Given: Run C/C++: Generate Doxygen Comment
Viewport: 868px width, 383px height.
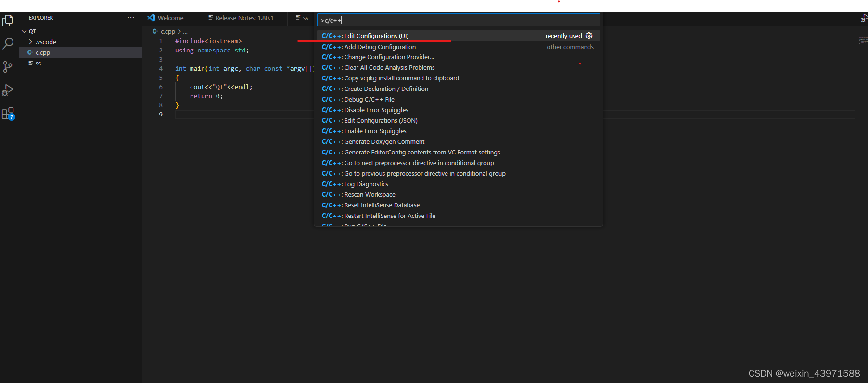Looking at the screenshot, I should [459, 141].
